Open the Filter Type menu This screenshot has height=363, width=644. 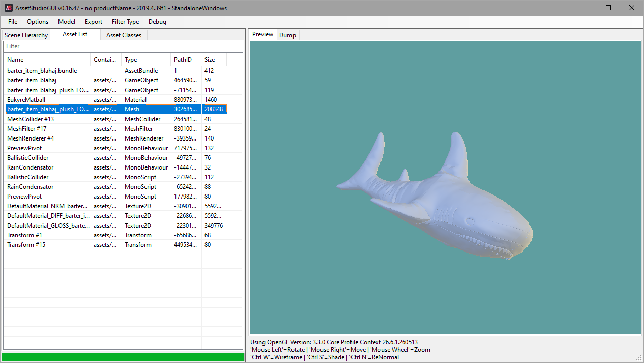[126, 22]
